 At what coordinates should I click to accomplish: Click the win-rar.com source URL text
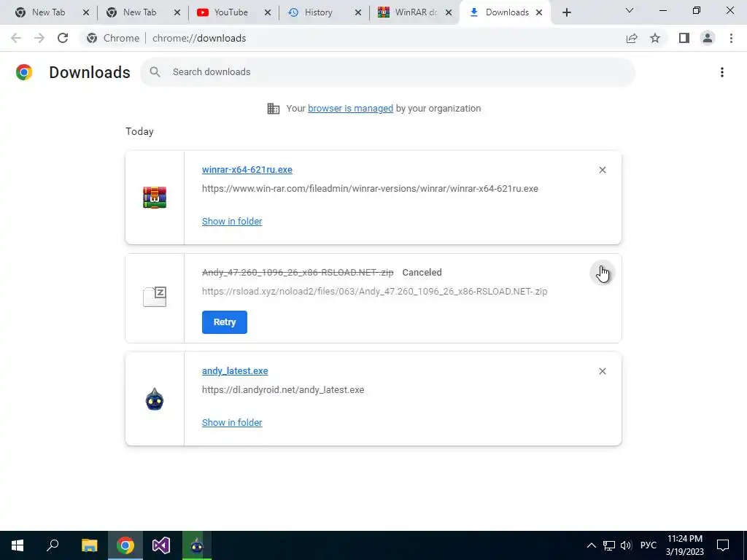pyautogui.click(x=370, y=189)
